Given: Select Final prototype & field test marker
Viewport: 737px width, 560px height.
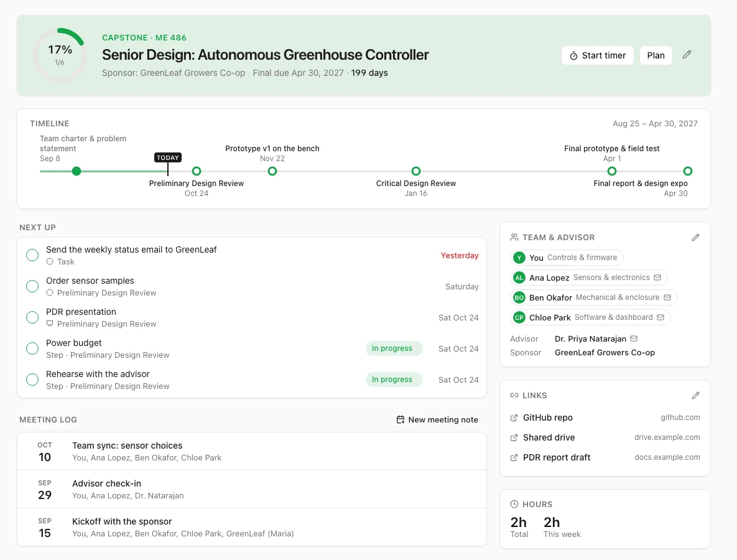Looking at the screenshot, I should pyautogui.click(x=612, y=171).
